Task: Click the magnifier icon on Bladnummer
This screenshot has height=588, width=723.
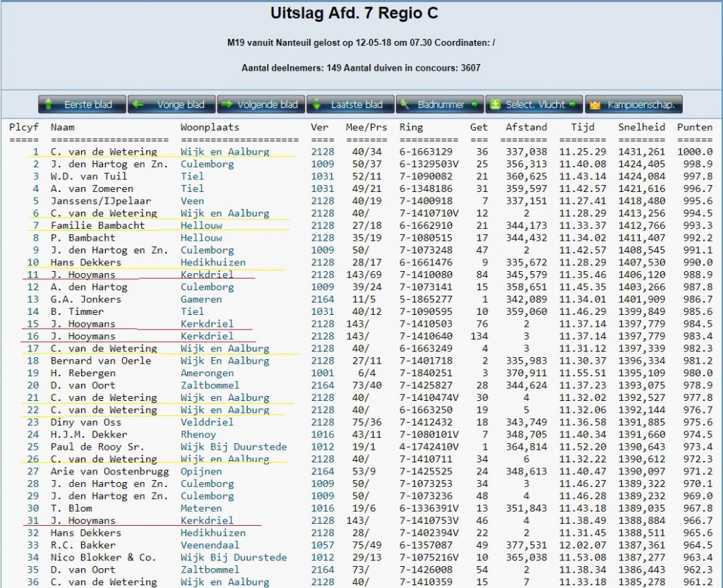Action: point(405,104)
